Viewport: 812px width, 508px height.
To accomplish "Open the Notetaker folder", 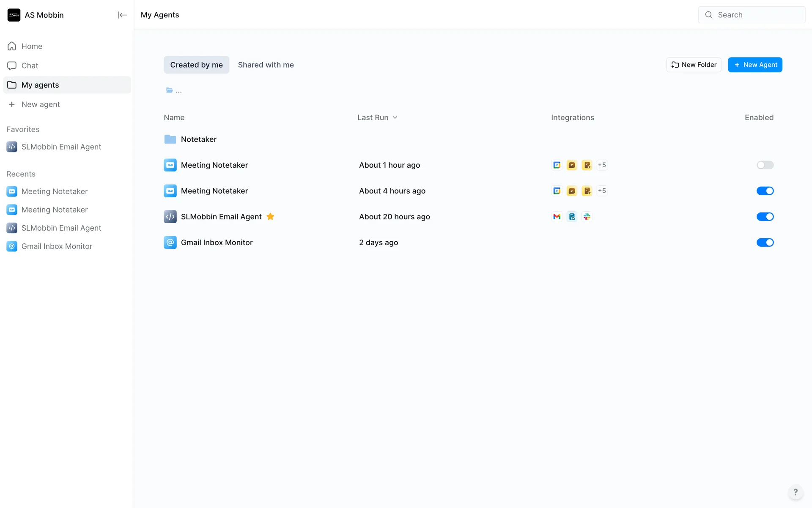I will (198, 139).
